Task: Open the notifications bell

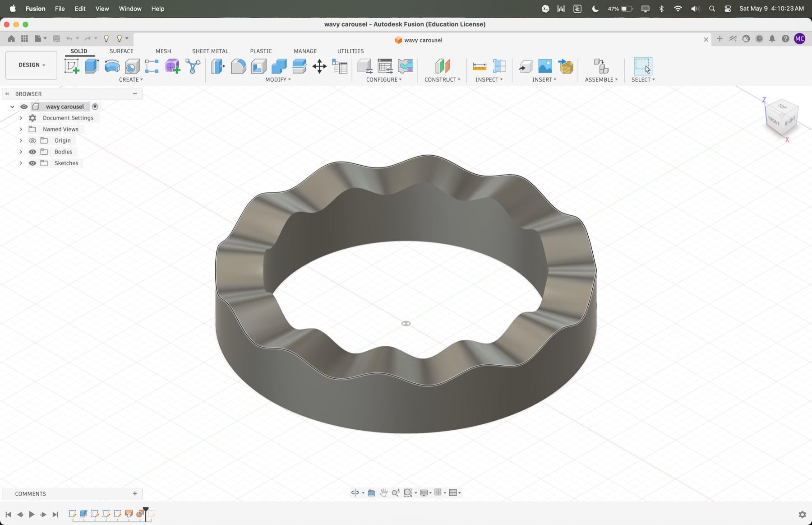Action: [772, 39]
